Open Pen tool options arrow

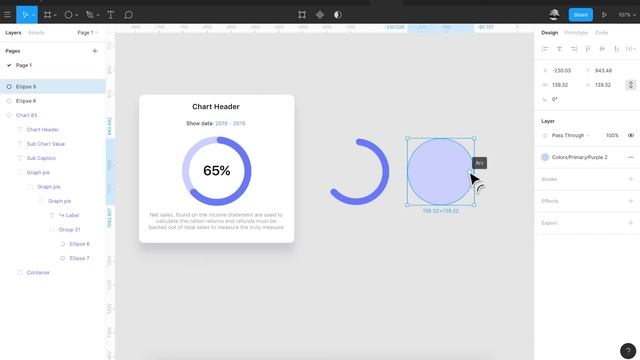coord(98,15)
